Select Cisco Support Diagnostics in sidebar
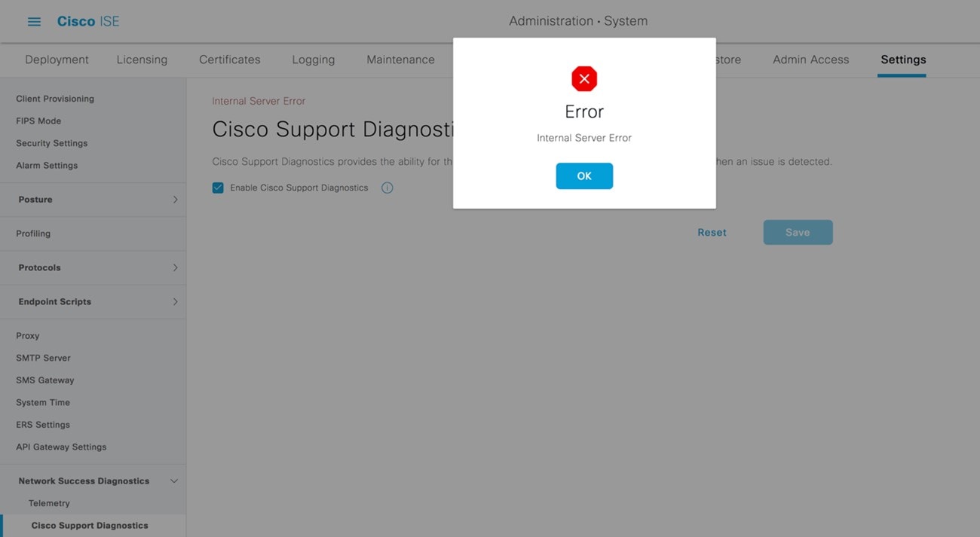Image resolution: width=980 pixels, height=537 pixels. (x=90, y=526)
